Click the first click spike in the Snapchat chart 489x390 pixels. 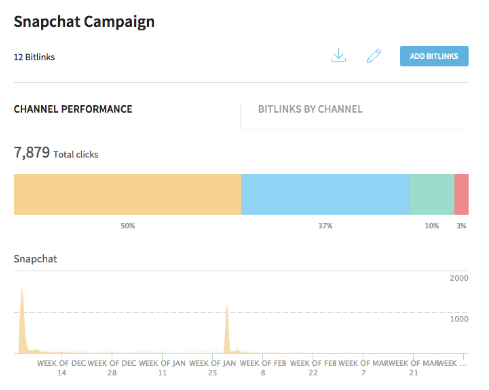[22, 322]
